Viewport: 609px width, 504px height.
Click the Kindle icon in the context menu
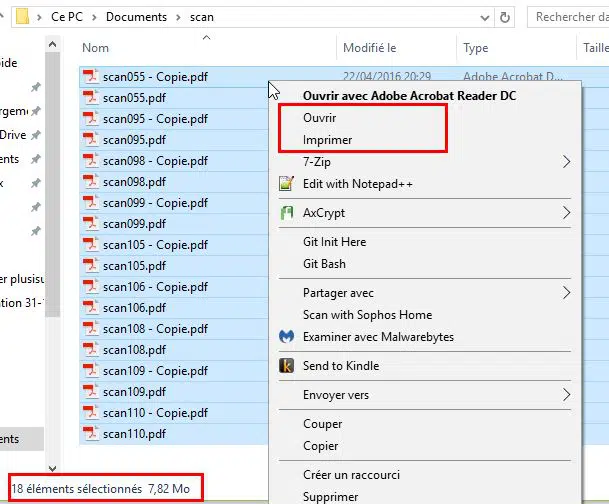pyautogui.click(x=287, y=366)
